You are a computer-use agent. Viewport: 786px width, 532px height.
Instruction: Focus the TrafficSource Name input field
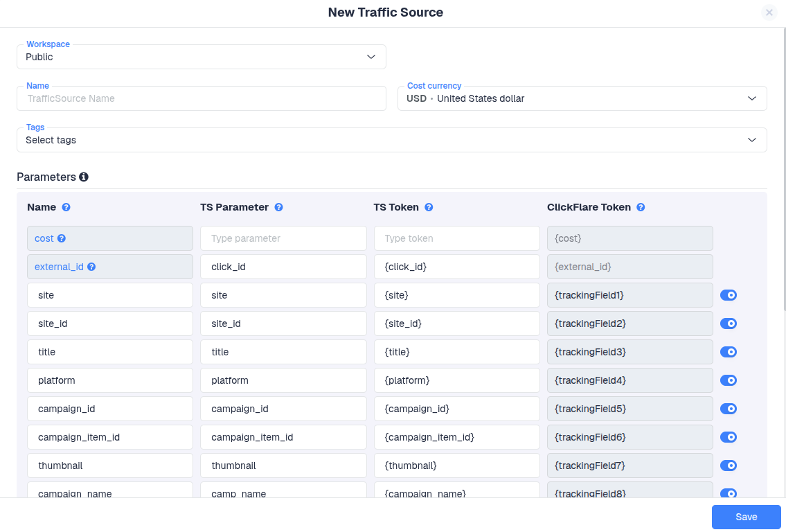point(202,98)
